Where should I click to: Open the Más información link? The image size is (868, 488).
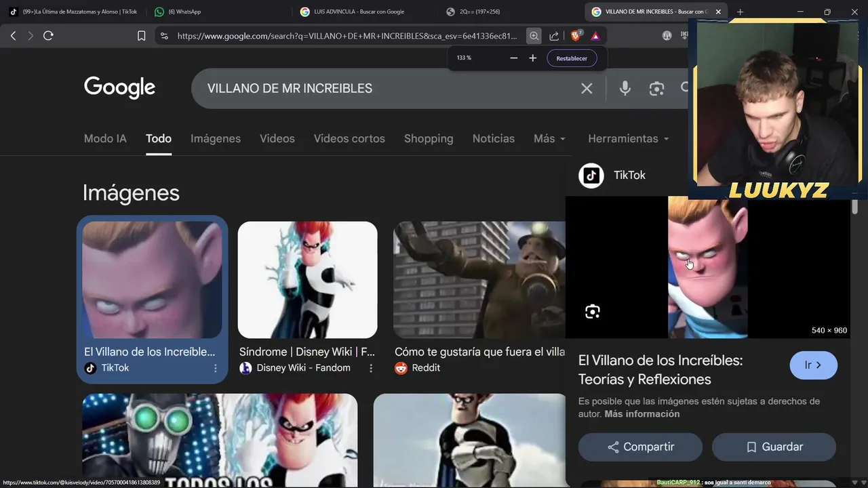click(642, 414)
